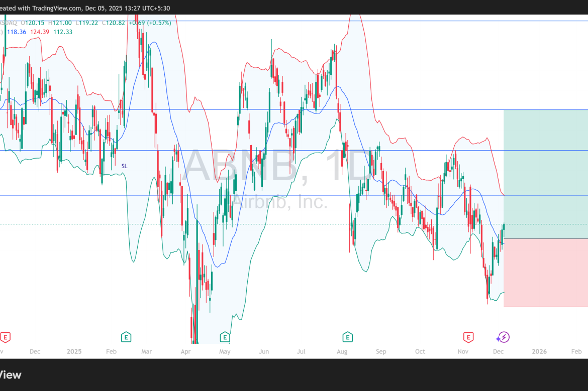Click the green earnings icon near August
The width and height of the screenshot is (588, 391).
tap(347, 337)
